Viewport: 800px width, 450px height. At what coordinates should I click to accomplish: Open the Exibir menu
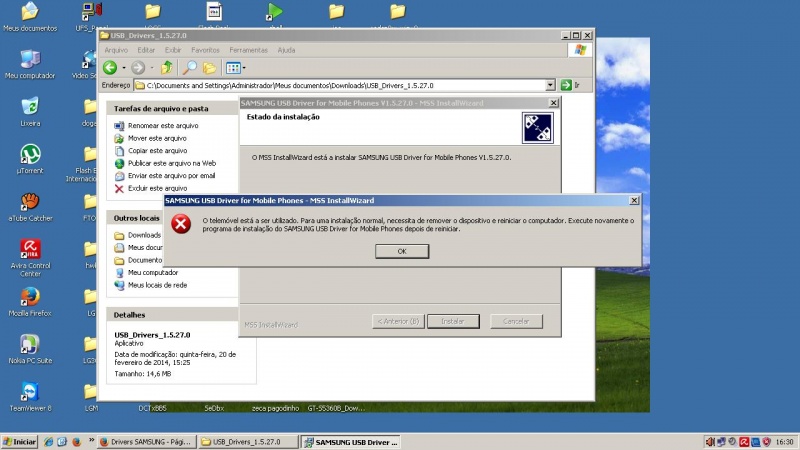[173, 50]
